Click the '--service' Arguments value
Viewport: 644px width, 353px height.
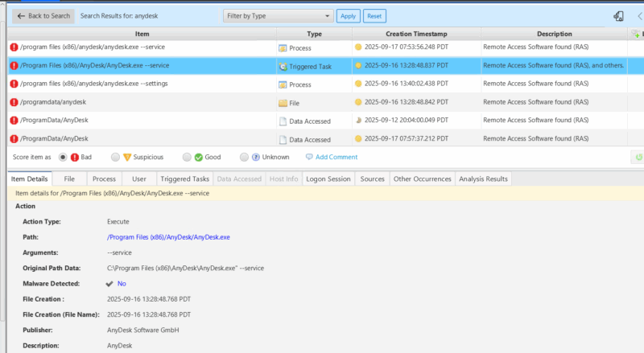[x=119, y=252]
